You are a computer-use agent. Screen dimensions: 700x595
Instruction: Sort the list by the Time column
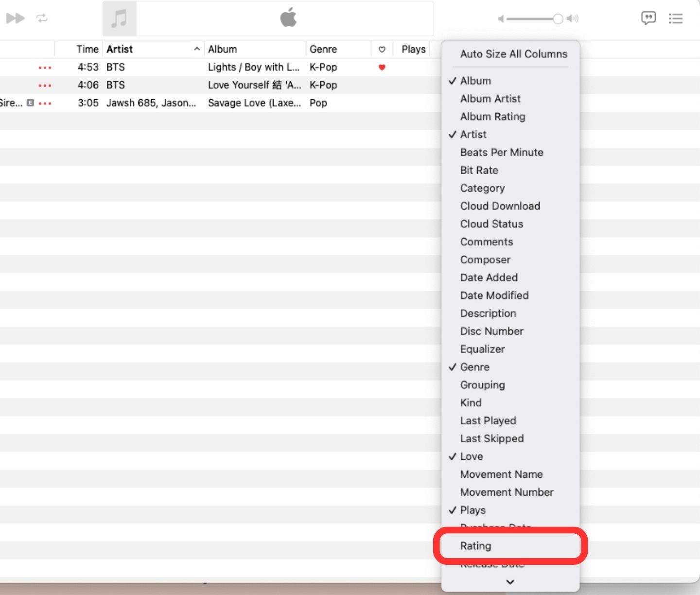(87, 49)
